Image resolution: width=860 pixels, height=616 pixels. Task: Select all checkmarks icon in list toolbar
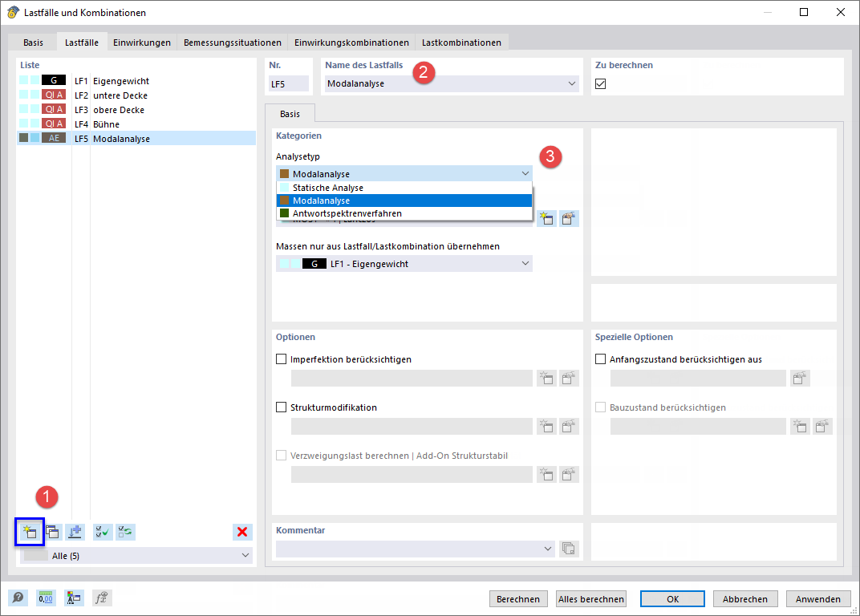103,532
